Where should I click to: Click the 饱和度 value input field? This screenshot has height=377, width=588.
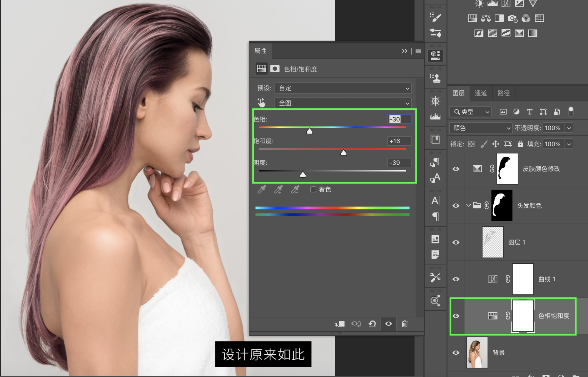pyautogui.click(x=399, y=141)
